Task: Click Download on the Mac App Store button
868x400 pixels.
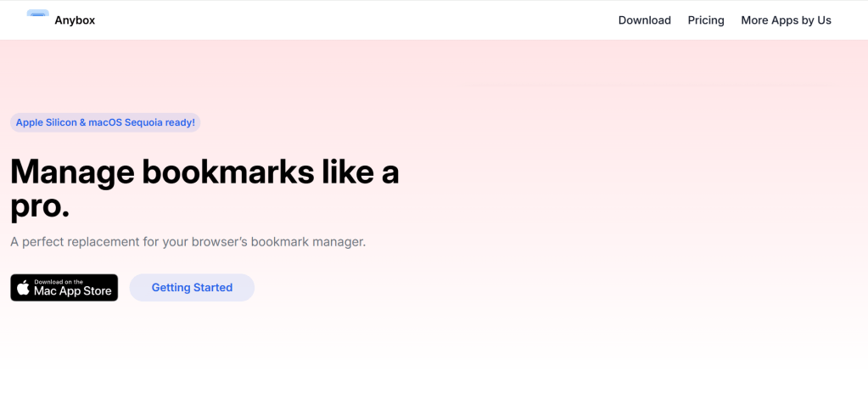Action: (x=64, y=288)
